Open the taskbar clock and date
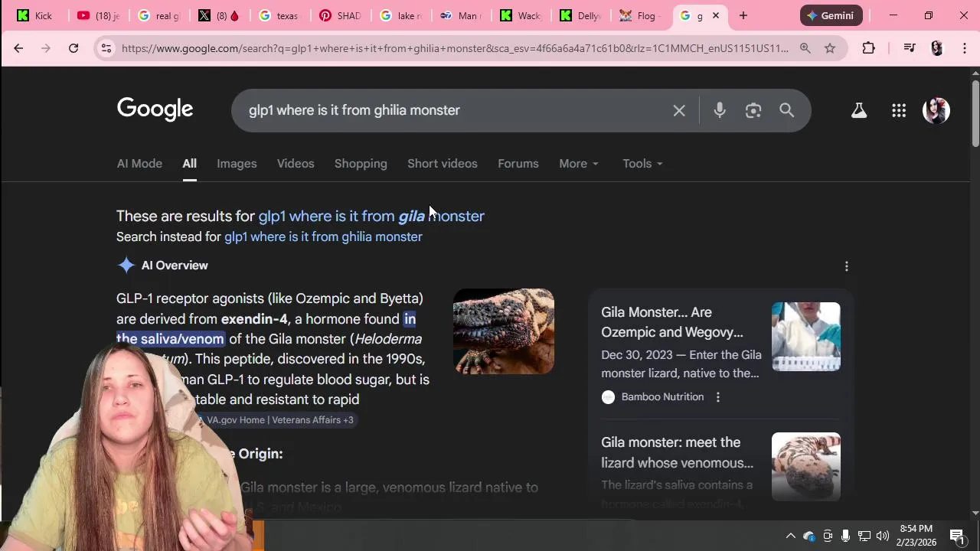The width and height of the screenshot is (980, 551). tap(916, 536)
